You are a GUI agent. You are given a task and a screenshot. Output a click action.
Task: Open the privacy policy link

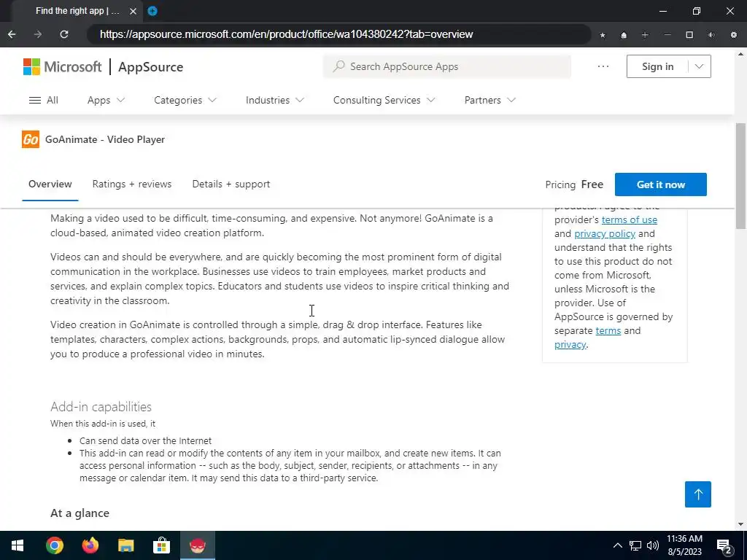(x=605, y=233)
